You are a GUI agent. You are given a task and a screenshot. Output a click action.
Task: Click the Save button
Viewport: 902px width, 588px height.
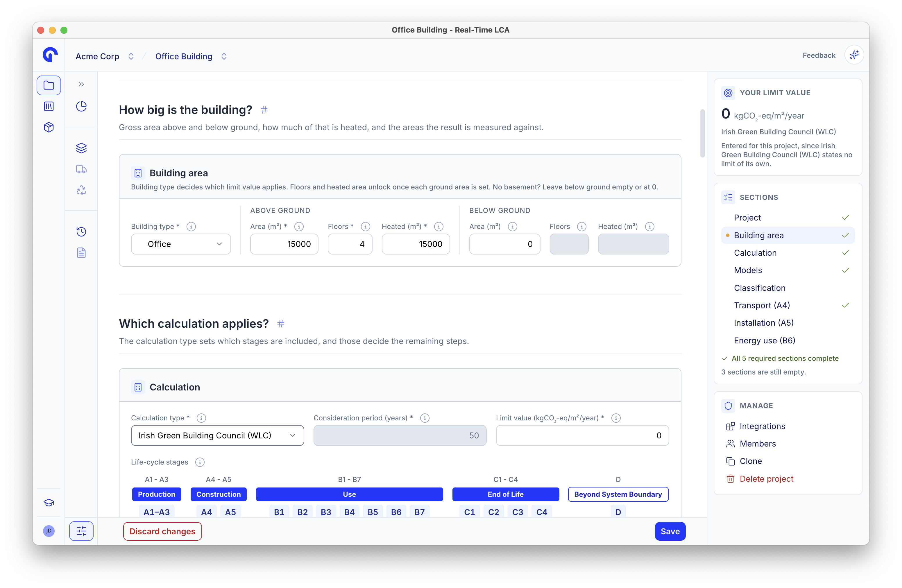coord(670,532)
